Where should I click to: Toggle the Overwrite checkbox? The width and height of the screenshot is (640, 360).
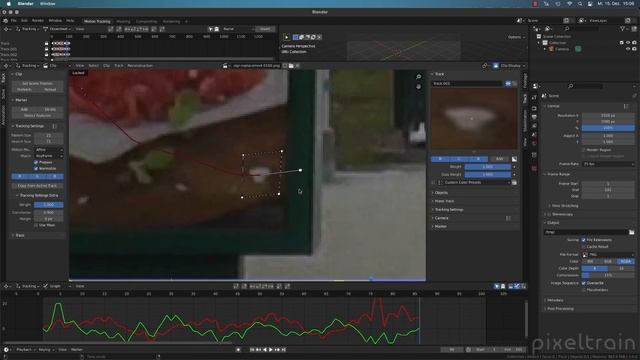[x=584, y=283]
